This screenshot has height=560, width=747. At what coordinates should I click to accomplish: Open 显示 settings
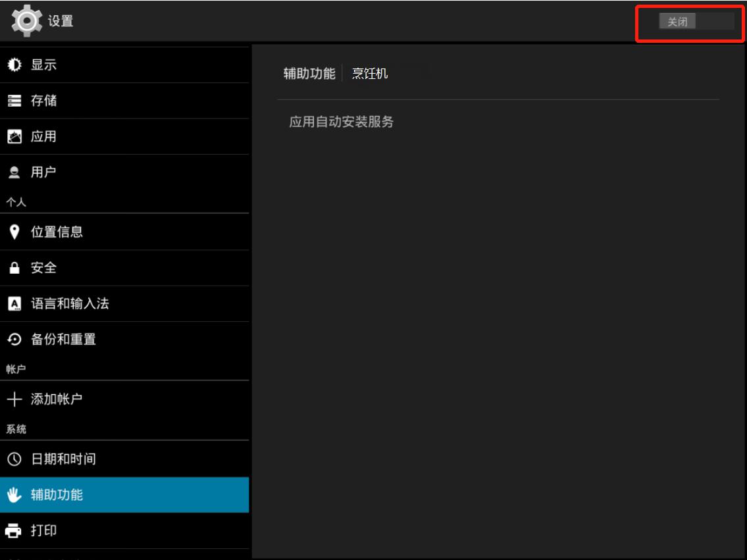44,65
